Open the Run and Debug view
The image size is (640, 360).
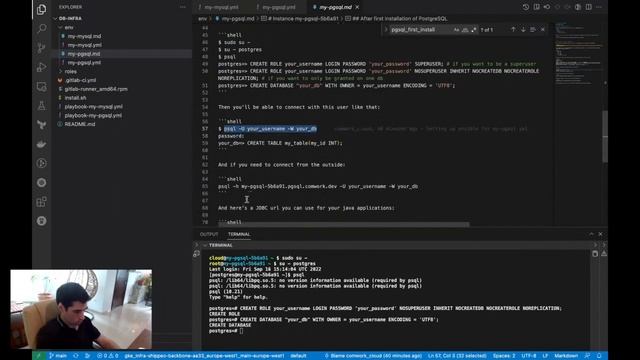point(41,67)
